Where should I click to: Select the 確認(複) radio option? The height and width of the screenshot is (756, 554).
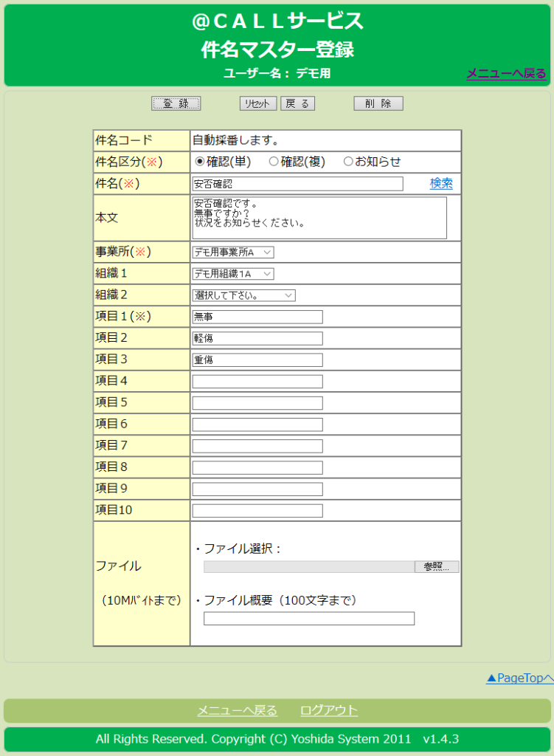(273, 162)
